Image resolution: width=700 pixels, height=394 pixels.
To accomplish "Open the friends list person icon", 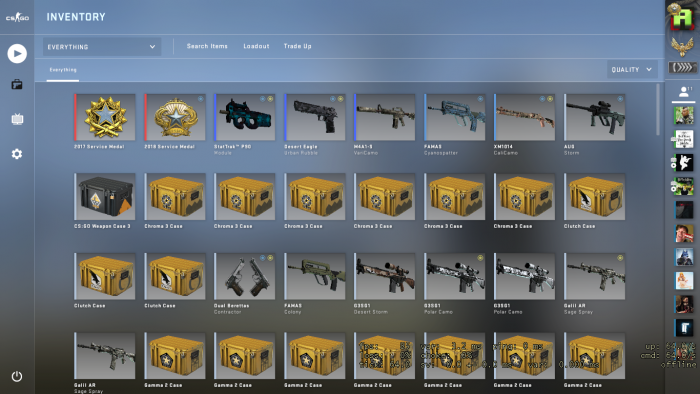I will tap(683, 92).
